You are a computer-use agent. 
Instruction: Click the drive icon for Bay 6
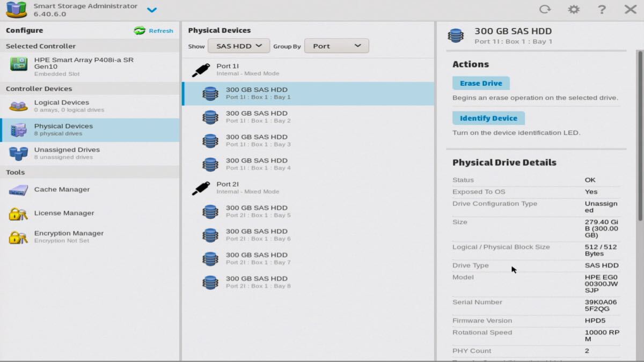[210, 235]
